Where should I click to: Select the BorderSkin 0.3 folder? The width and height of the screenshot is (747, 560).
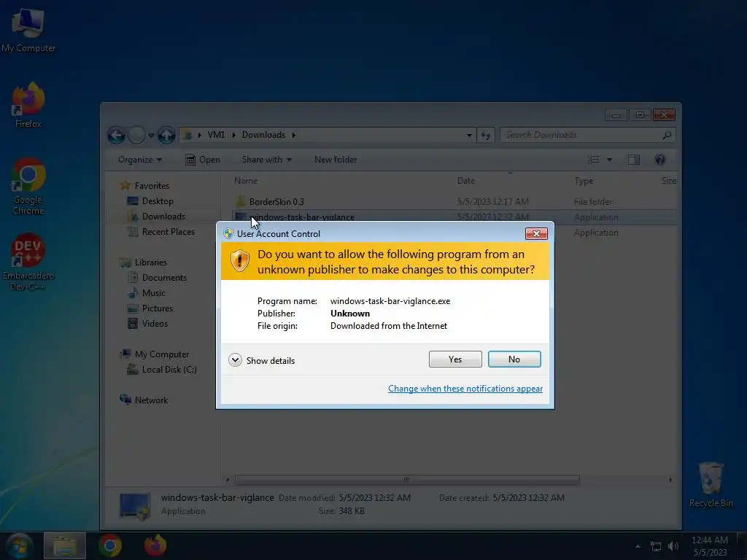tap(276, 202)
